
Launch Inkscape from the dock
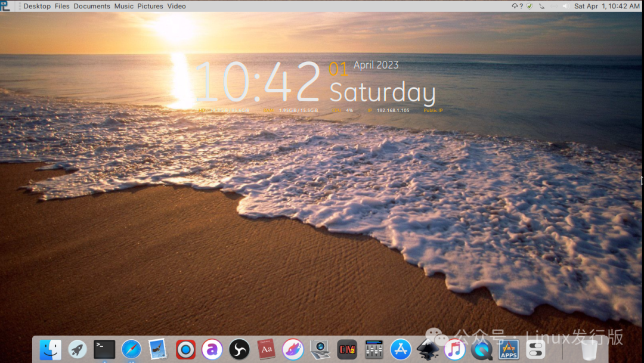coord(428,349)
